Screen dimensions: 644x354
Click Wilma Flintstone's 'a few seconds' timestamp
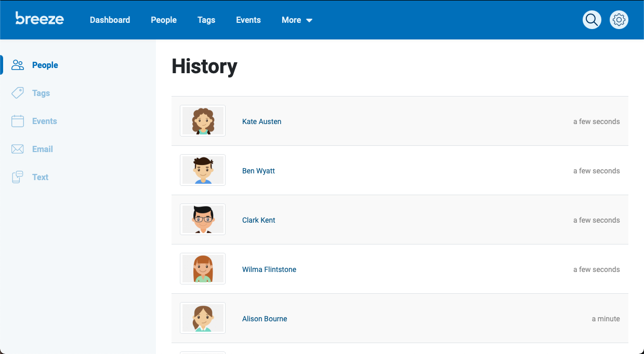(597, 269)
